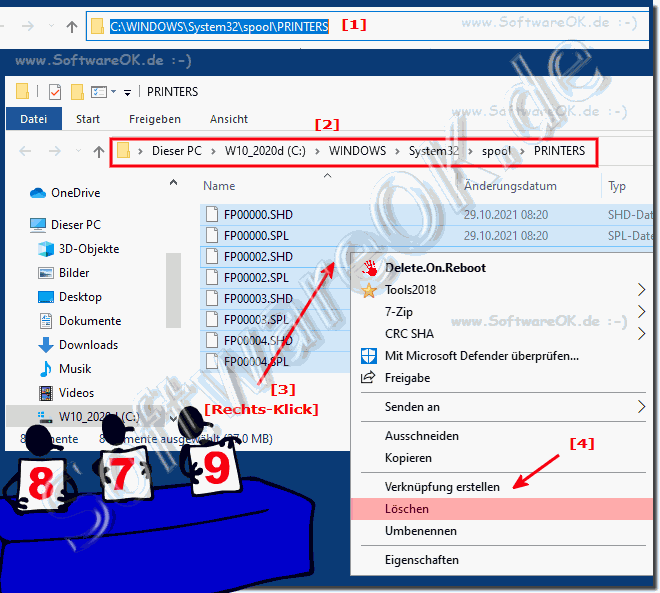Click spool in the breadcrumb path
The width and height of the screenshot is (660, 593).
click(x=496, y=151)
